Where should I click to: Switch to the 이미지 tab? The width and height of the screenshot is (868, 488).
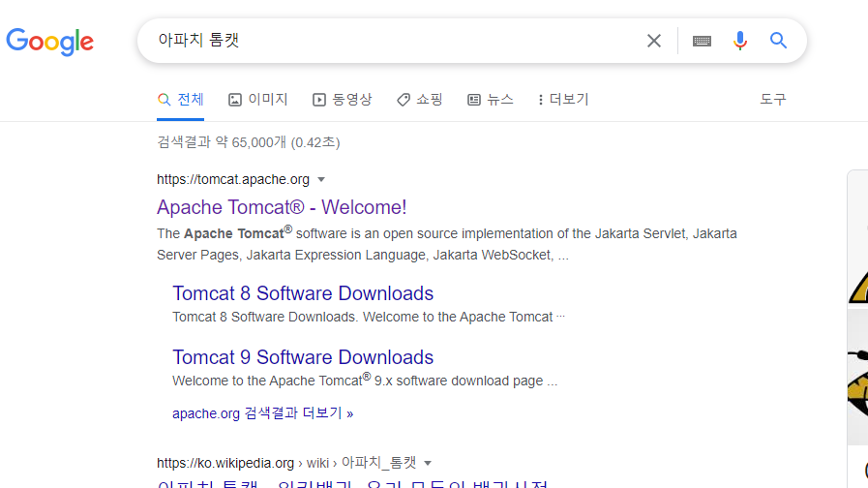tap(258, 100)
